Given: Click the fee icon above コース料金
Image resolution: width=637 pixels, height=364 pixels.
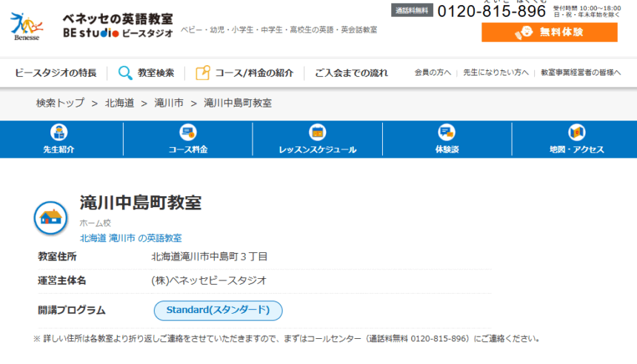Looking at the screenshot, I should 188,132.
